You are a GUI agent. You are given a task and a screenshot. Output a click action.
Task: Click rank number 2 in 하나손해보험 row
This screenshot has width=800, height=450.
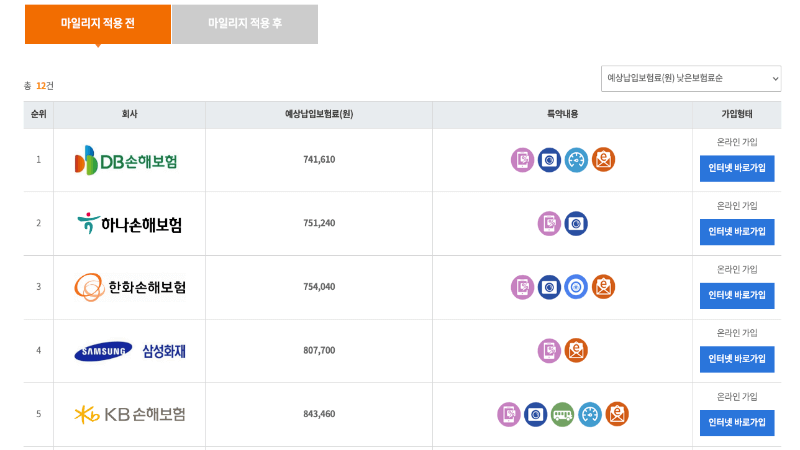click(x=38, y=223)
